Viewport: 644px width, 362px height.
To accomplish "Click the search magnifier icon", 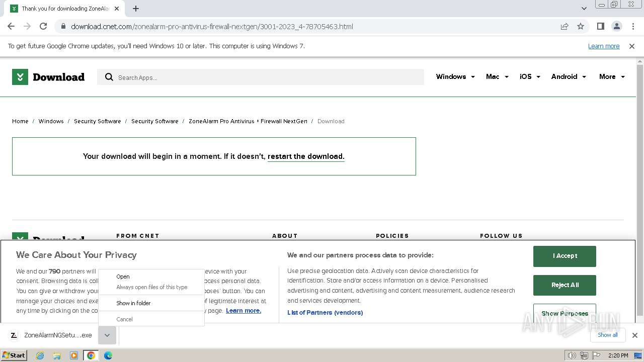I will [109, 77].
